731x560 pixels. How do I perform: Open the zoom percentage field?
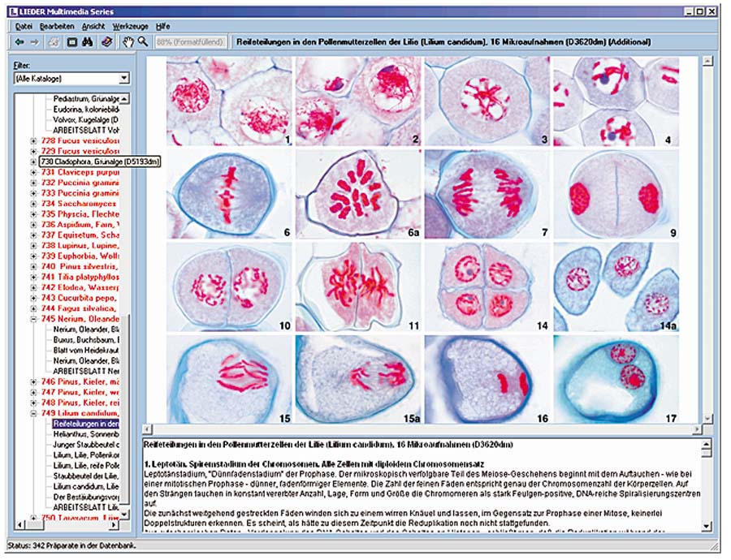(190, 41)
